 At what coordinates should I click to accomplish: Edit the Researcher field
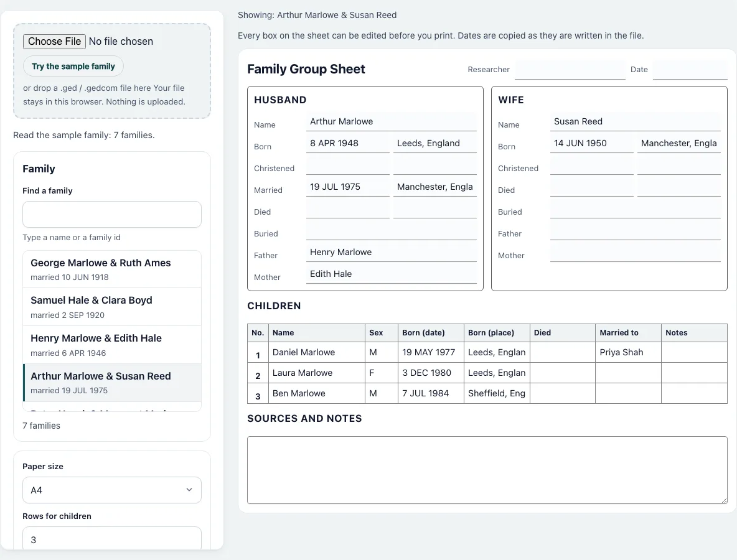tap(570, 70)
